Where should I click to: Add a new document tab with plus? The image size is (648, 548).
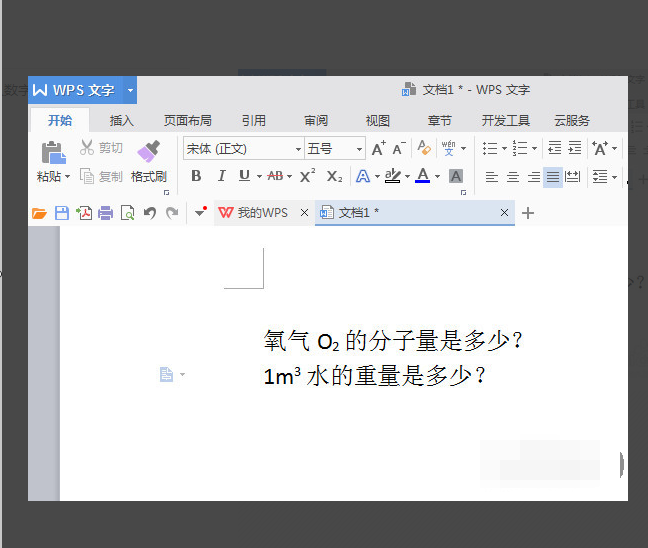pyautogui.click(x=528, y=213)
